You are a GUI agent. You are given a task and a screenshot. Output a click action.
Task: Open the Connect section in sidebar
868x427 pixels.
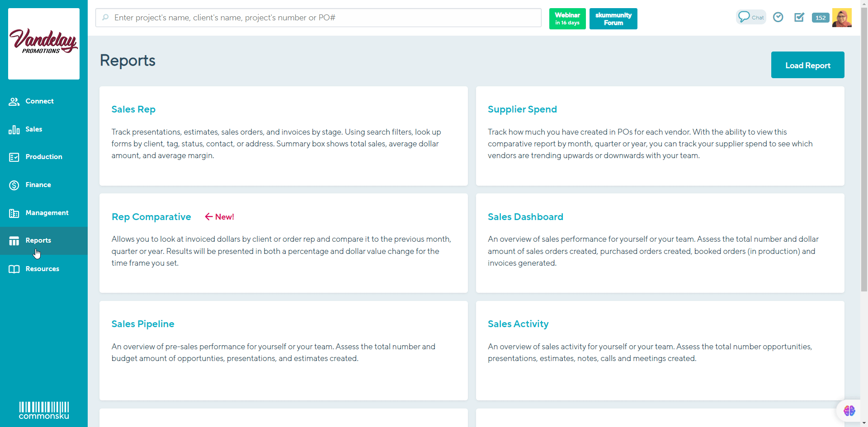click(40, 101)
